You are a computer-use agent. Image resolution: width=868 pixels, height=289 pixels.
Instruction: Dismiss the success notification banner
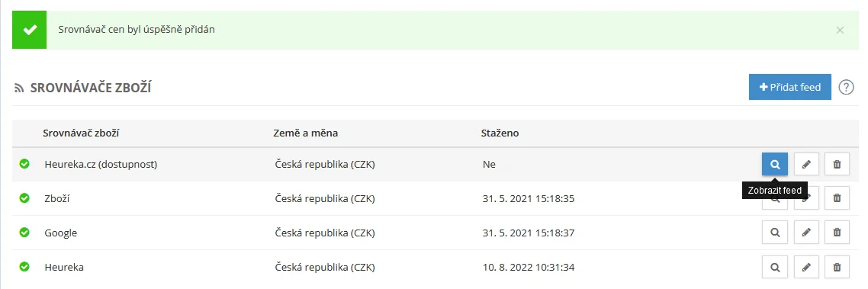click(x=840, y=31)
